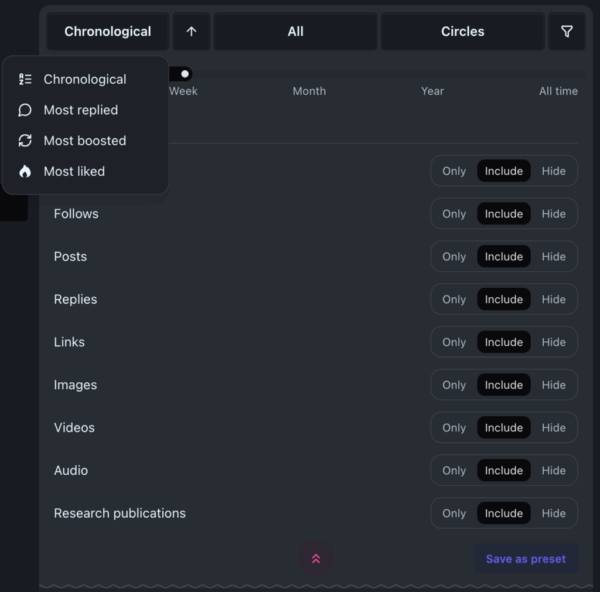Select Only for Audio content
600x592 pixels.
pos(454,470)
